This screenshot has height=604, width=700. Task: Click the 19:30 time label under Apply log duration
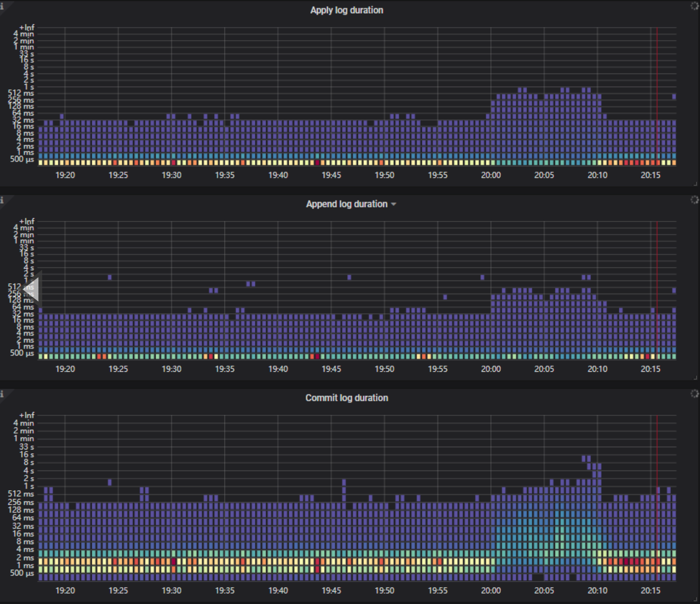click(x=171, y=175)
